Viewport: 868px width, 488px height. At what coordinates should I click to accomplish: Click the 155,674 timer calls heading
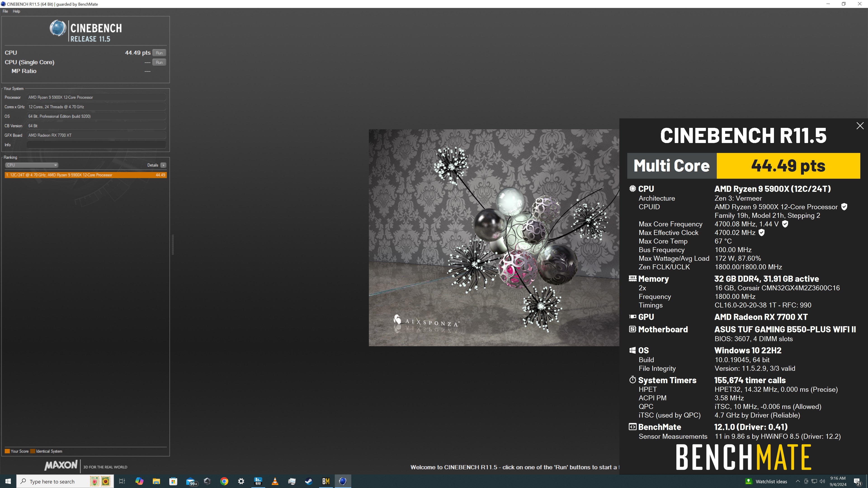pyautogui.click(x=750, y=380)
